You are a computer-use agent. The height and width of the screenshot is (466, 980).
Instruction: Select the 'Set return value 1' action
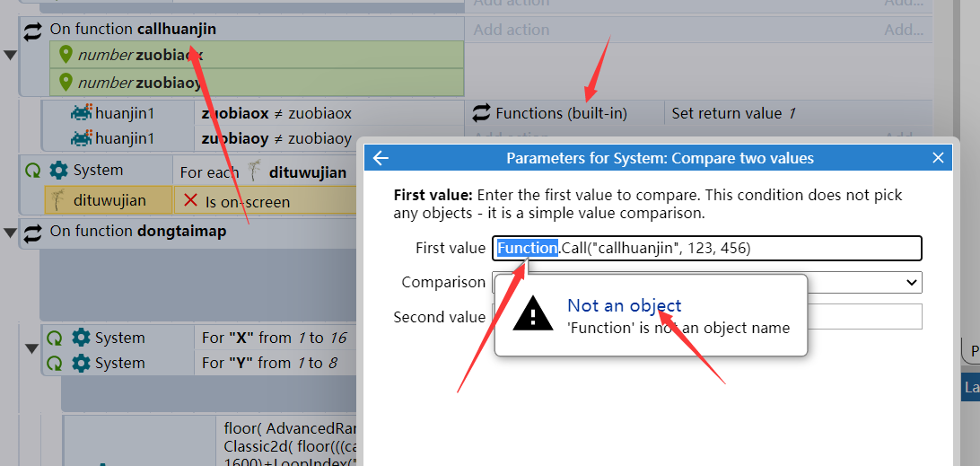tap(733, 113)
